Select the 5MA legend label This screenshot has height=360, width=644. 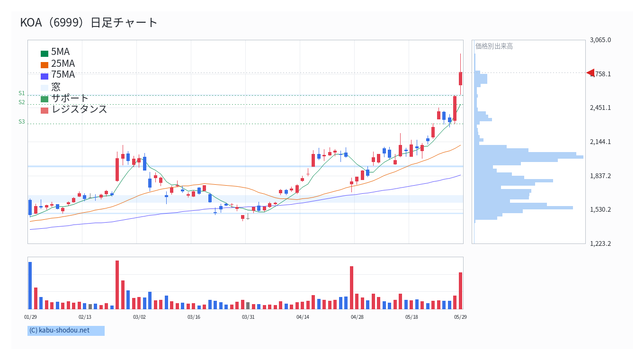tap(60, 52)
